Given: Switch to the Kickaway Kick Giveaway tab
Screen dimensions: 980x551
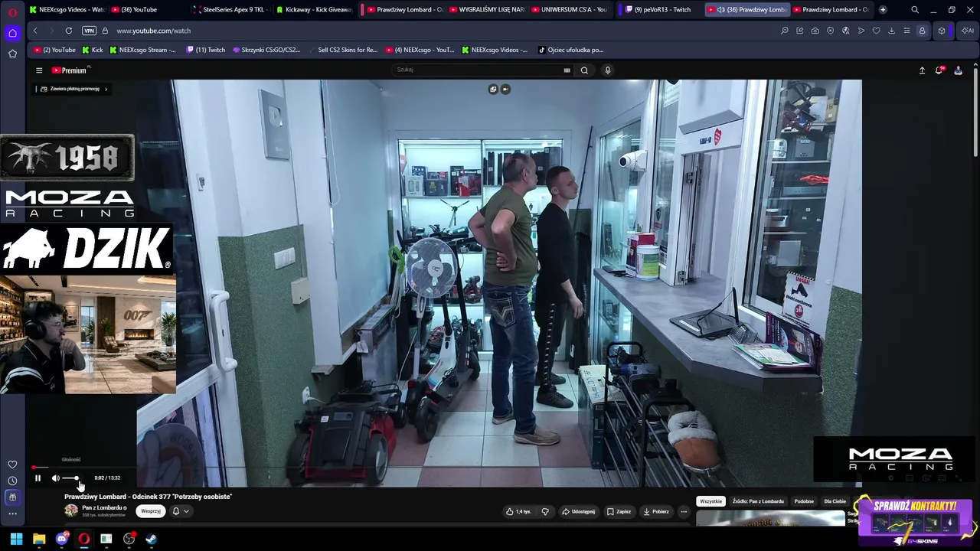Looking at the screenshot, I should (x=314, y=10).
